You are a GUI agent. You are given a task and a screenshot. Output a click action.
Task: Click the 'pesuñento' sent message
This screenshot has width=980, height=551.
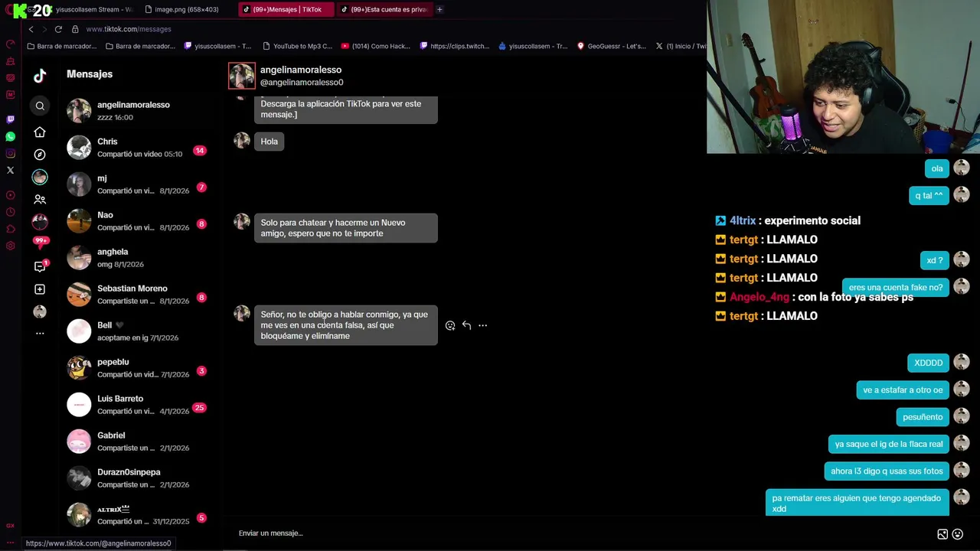click(923, 417)
